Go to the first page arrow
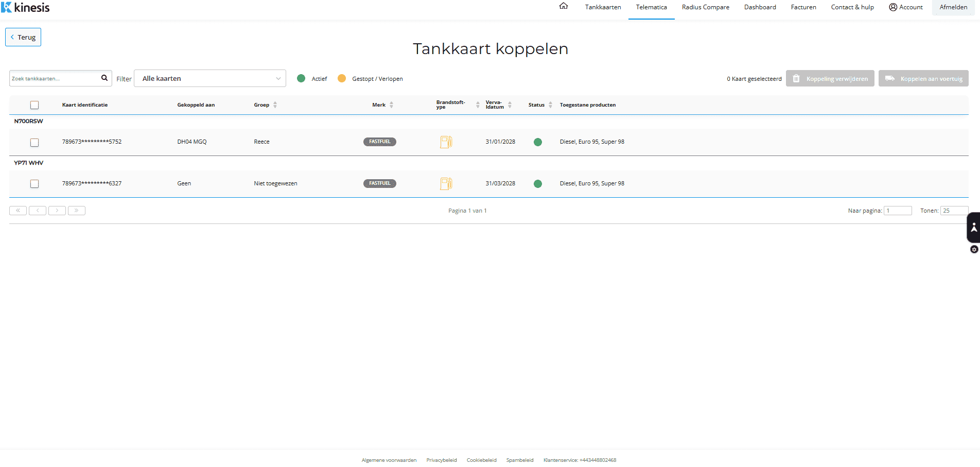This screenshot has height=467, width=980. (18, 211)
